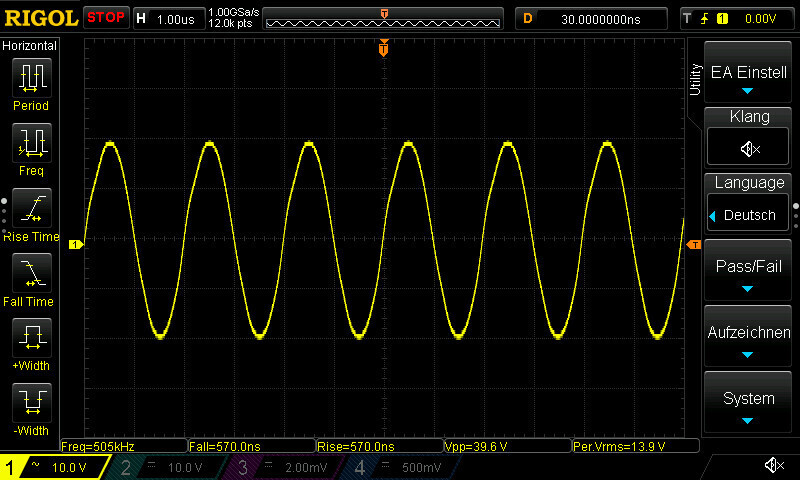
Task: Click the speaker mute icon at bottom right
Action: click(x=776, y=465)
